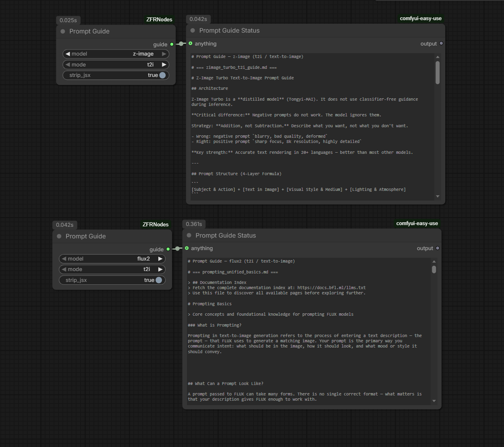Open the t2i mode dropdown on the flux2 node
Viewport: 504px width, 447px height.
pyautogui.click(x=112, y=269)
